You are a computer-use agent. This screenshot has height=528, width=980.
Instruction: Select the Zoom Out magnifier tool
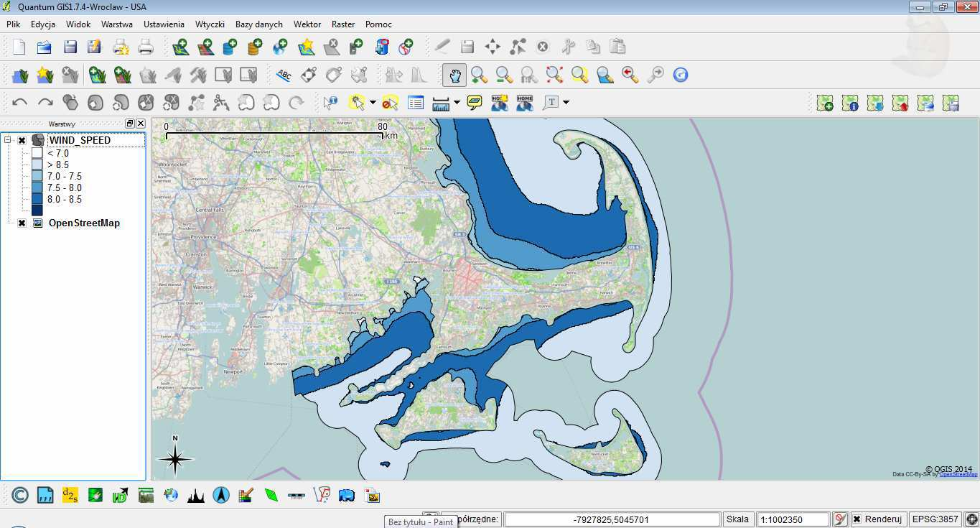[x=504, y=75]
